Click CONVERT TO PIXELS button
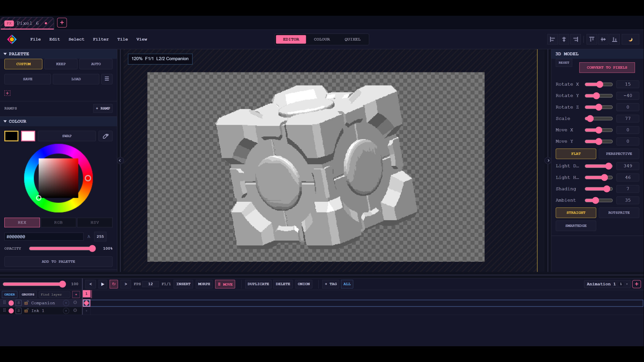The image size is (644, 362). point(607,67)
